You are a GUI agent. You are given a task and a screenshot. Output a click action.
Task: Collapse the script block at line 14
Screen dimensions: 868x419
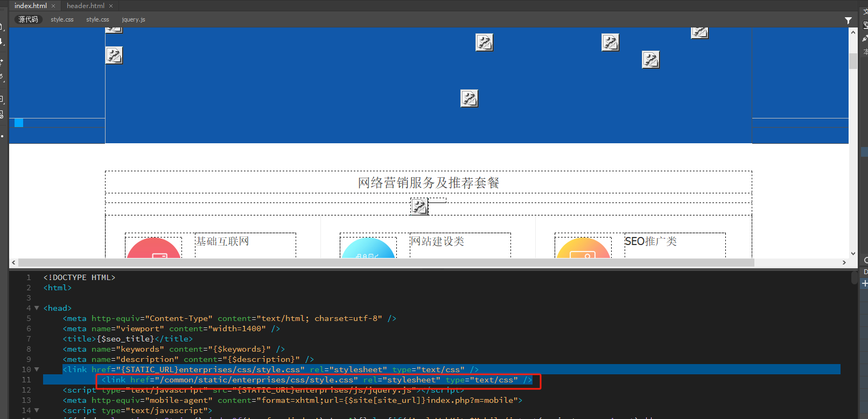37,410
